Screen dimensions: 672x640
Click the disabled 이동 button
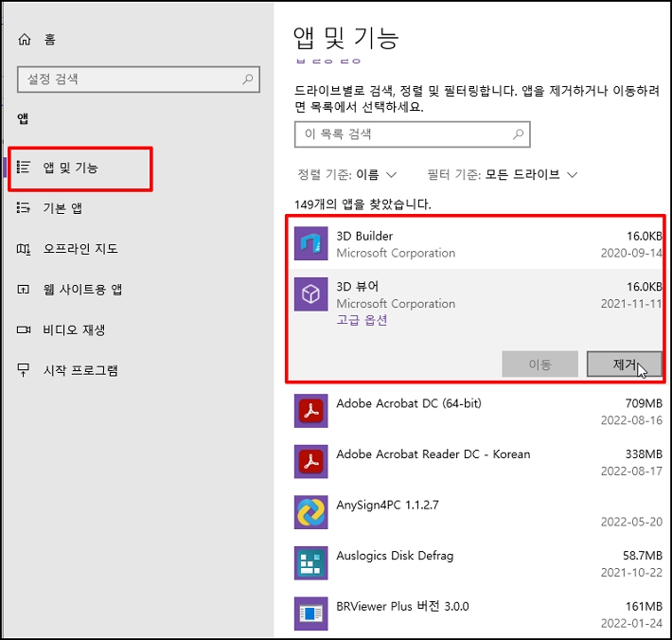click(540, 364)
